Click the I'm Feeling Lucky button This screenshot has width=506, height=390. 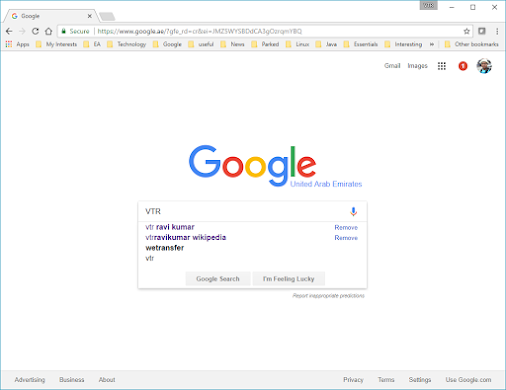click(289, 279)
